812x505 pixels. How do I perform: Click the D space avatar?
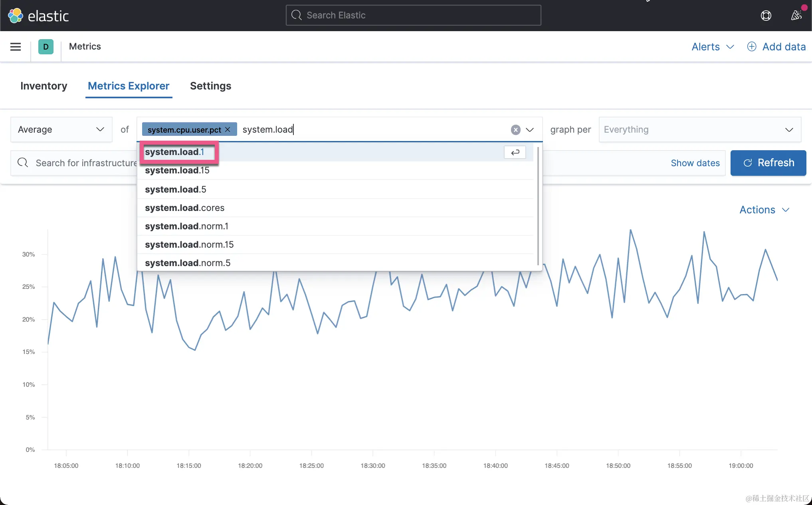click(46, 47)
